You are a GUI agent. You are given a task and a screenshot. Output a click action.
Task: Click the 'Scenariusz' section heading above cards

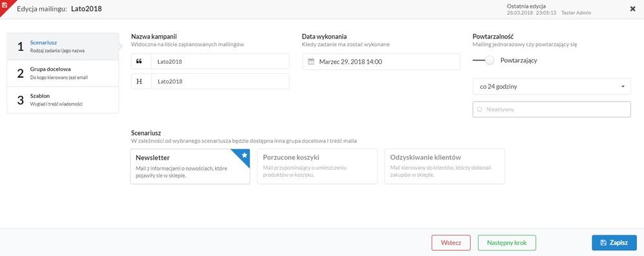coord(146,133)
